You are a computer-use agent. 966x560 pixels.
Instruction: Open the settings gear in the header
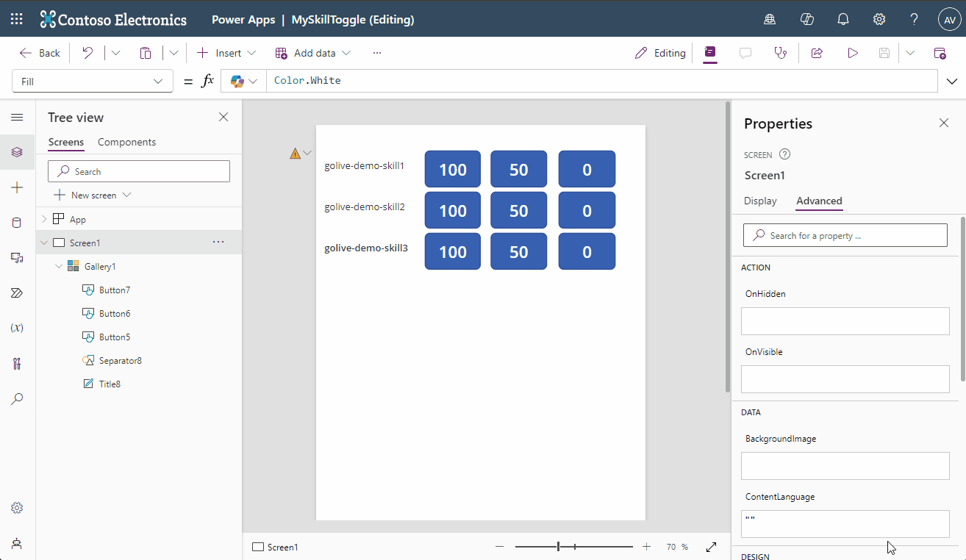pos(879,19)
